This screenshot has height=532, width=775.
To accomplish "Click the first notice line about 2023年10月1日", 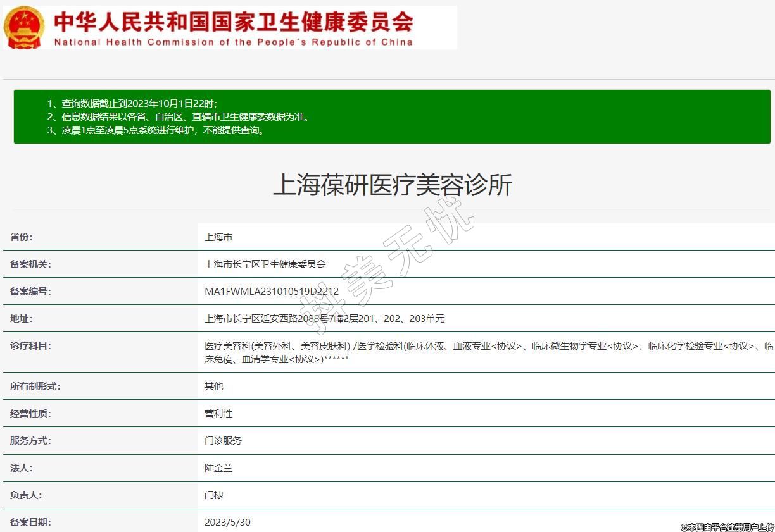I will (x=132, y=103).
